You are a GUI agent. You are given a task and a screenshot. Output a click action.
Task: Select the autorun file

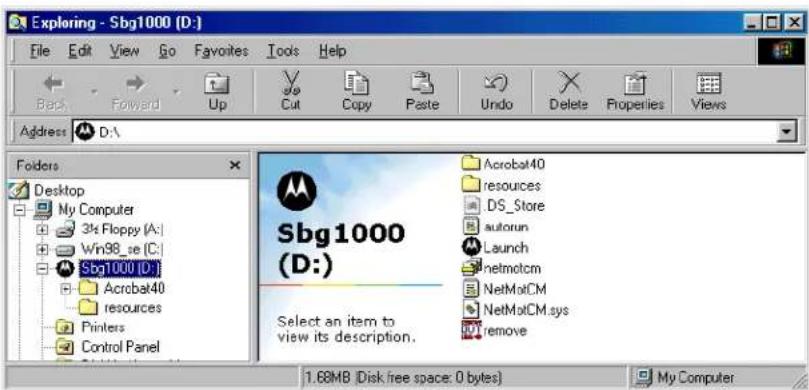pos(495,226)
